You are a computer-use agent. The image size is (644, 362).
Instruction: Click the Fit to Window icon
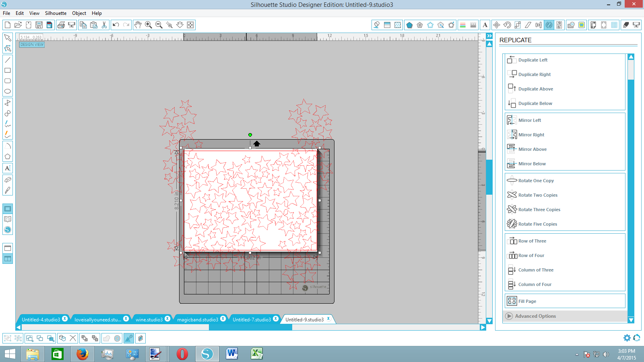point(190,25)
